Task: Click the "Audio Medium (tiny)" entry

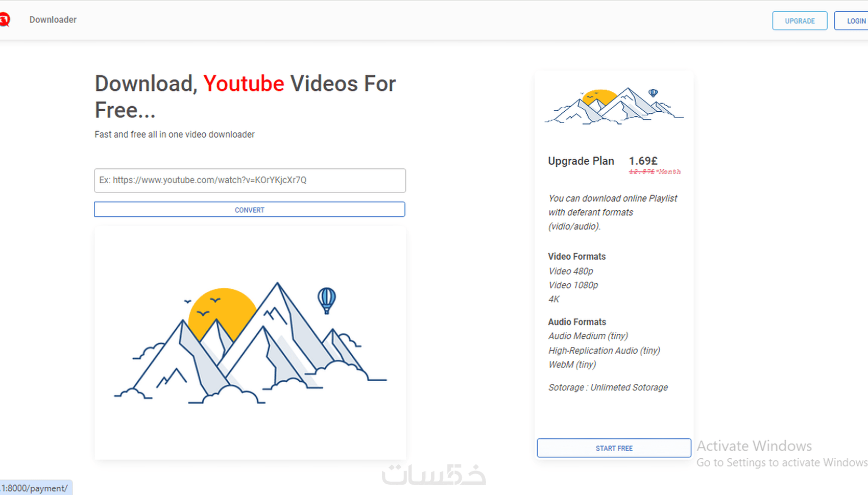Action: (588, 336)
